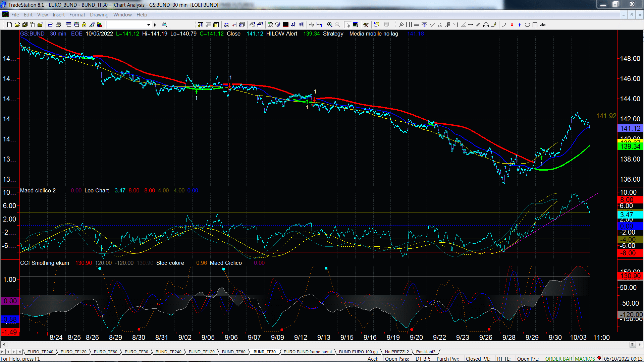Viewport: 644px width, 362px height.
Task: Switch to the EURO_TF120 workspace tab
Action: tap(73, 352)
